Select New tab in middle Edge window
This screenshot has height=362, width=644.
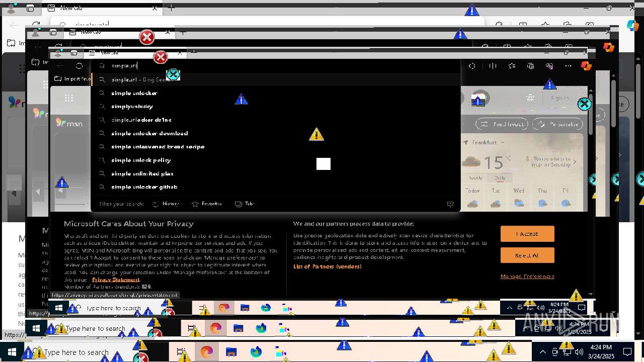tap(120, 32)
